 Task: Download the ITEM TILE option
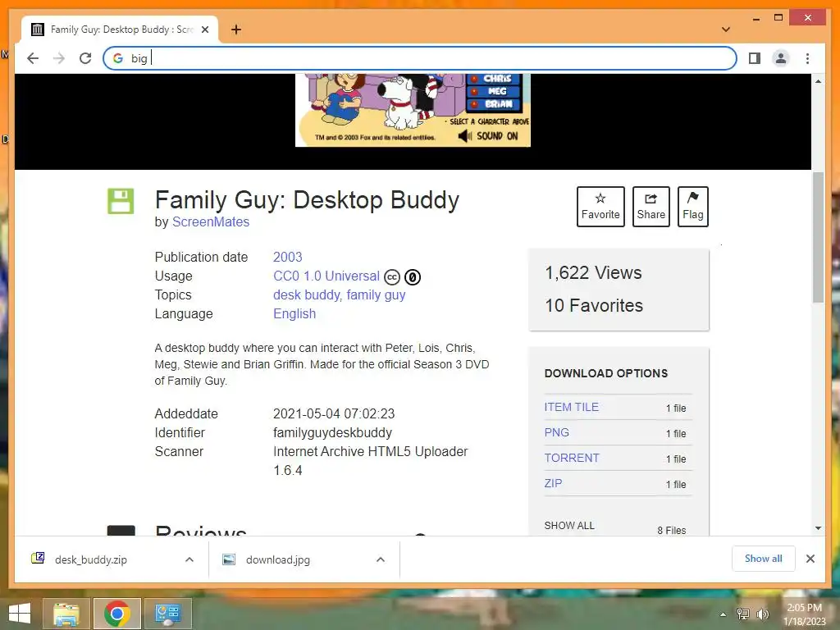(572, 407)
